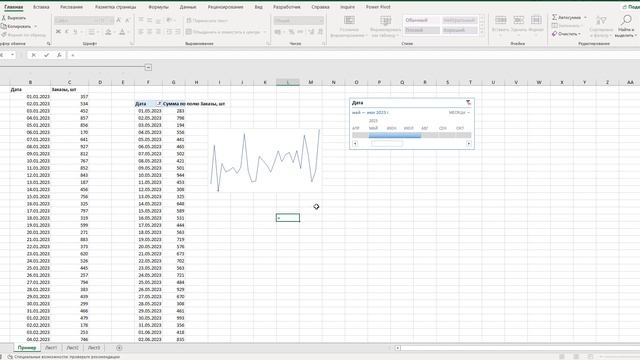Click the Delete cells icon

pos(518,20)
